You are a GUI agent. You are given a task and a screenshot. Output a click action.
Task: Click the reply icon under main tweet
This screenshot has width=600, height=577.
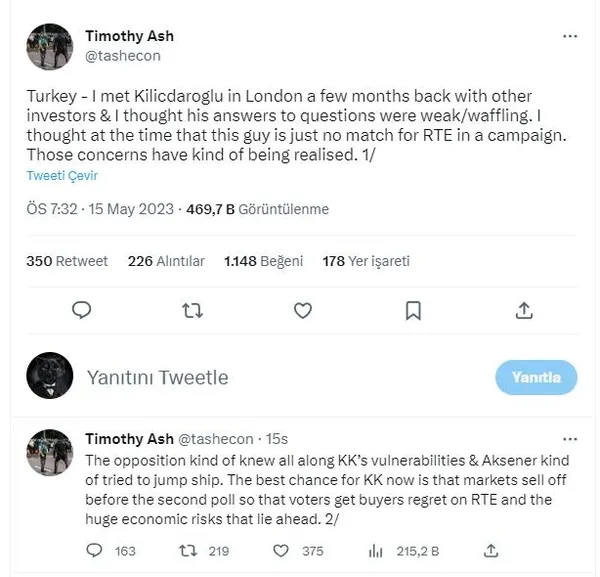click(x=82, y=310)
